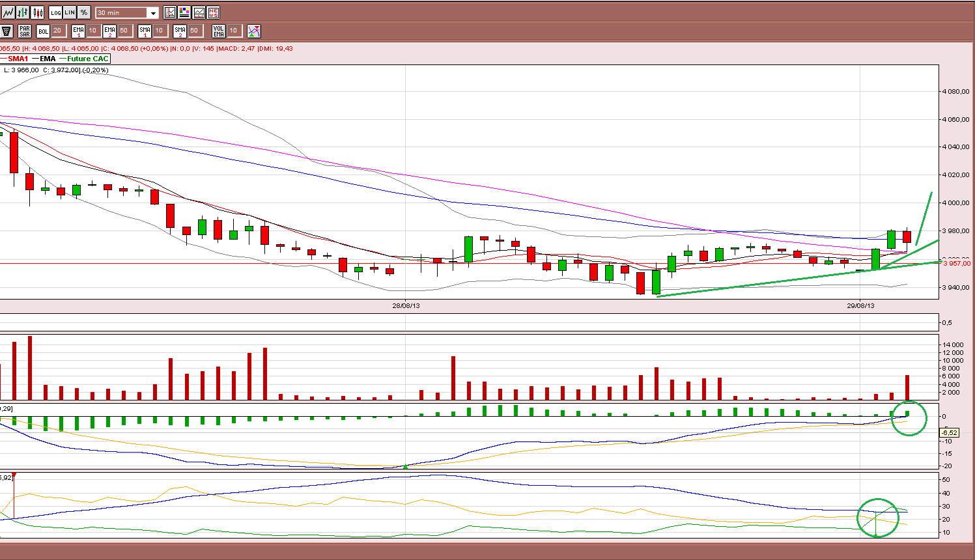This screenshot has height=560, width=975.
Task: Switch chart to candlestick display
Action: pyautogui.click(x=37, y=12)
